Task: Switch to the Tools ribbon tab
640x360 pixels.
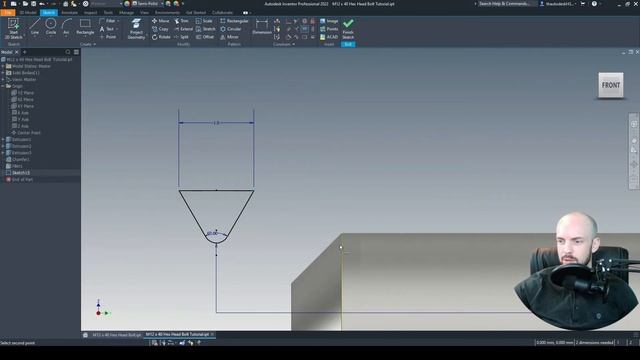Action: (108, 13)
